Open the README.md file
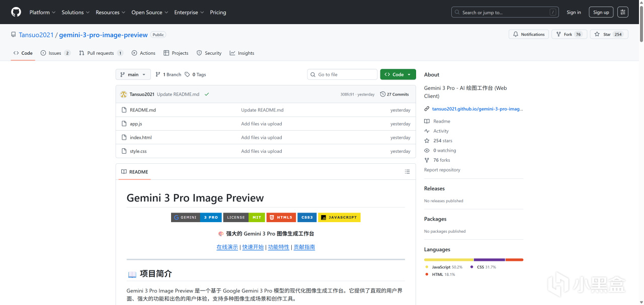644x305 pixels. click(x=143, y=110)
